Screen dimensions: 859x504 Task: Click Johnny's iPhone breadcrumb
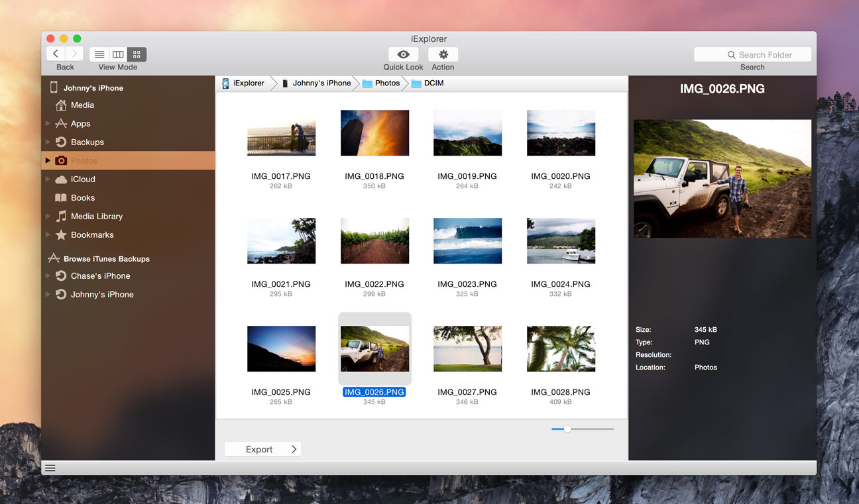pos(316,83)
